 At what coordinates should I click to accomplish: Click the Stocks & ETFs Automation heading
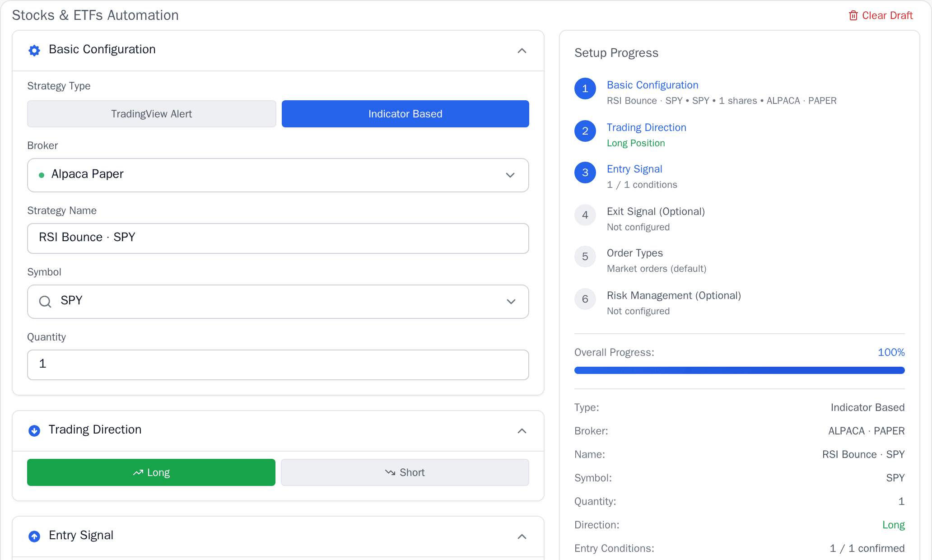click(x=95, y=15)
